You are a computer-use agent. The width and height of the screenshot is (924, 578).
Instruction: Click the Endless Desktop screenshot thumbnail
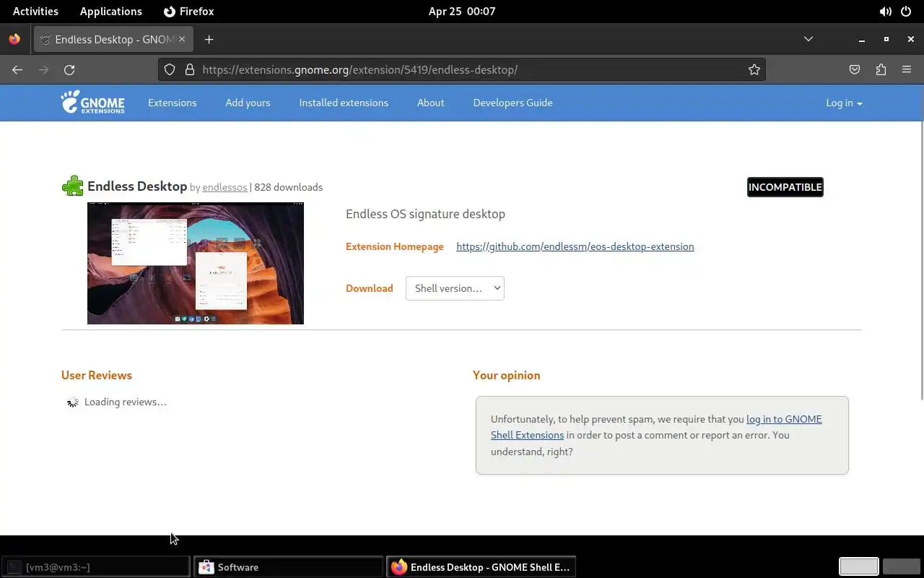point(196,263)
